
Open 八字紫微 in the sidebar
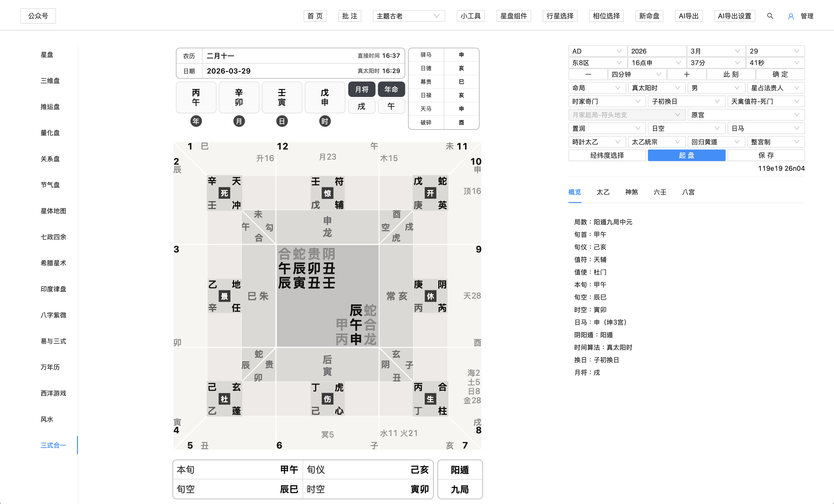click(x=53, y=315)
